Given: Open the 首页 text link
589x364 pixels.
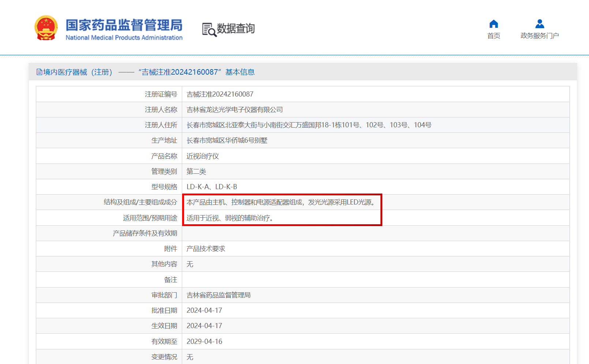Looking at the screenshot, I should pyautogui.click(x=494, y=36).
